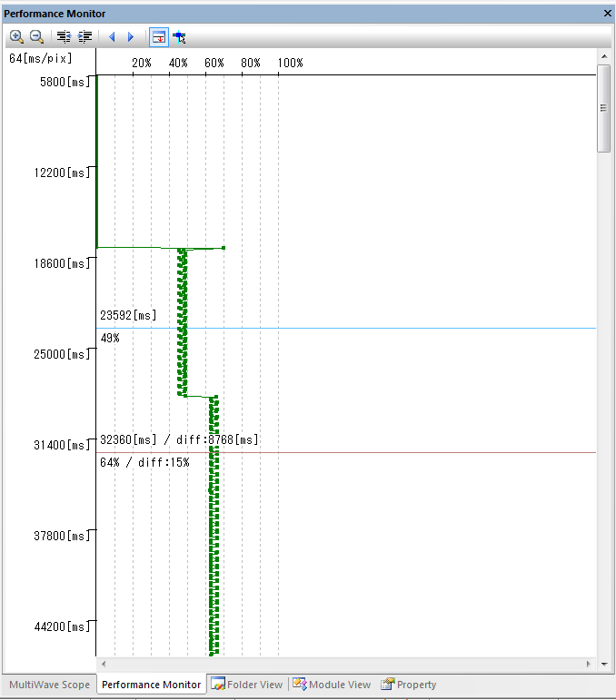Viewport: 616px width, 700px height.
Task: Switch to the MultiWave Scope tab
Action: click(x=49, y=685)
